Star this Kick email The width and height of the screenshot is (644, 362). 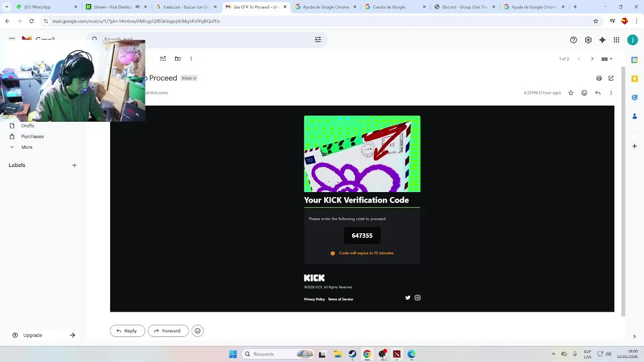point(571,93)
